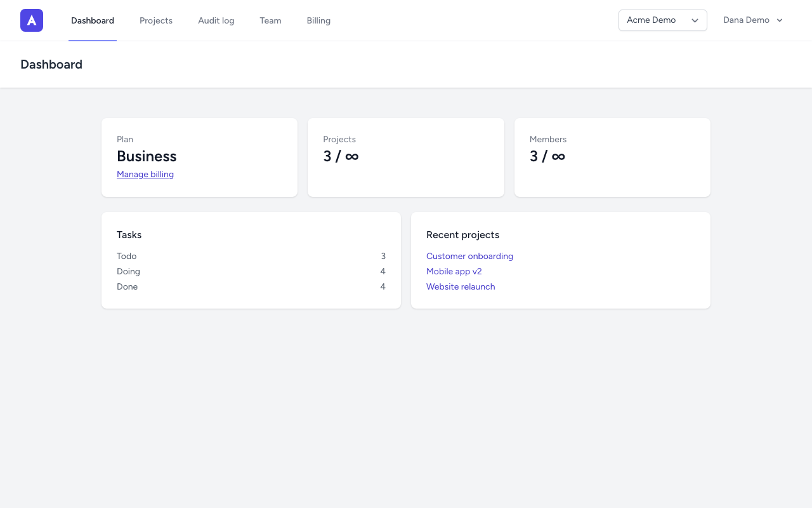The height and width of the screenshot is (508, 812).
Task: Click the Dashboard page title heading
Action: (51, 64)
